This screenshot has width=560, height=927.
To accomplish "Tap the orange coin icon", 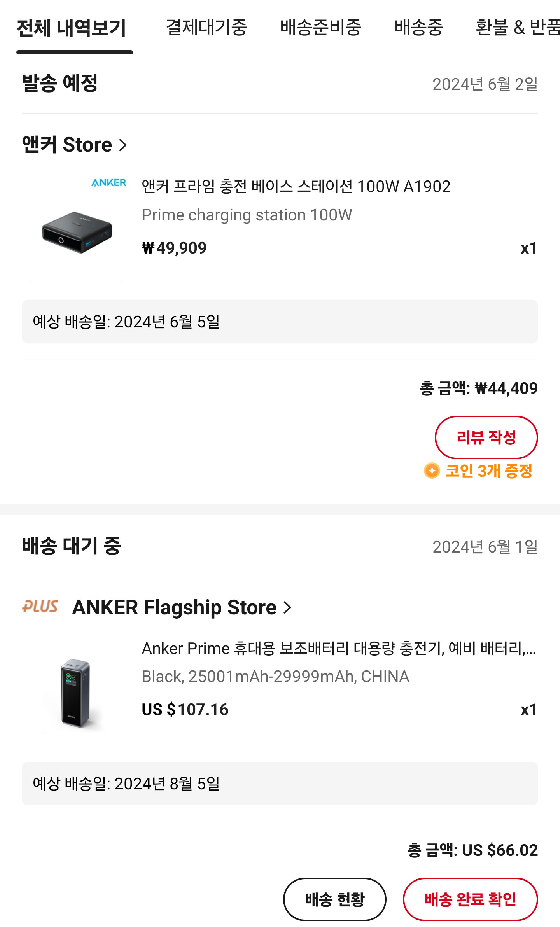I will click(x=432, y=471).
